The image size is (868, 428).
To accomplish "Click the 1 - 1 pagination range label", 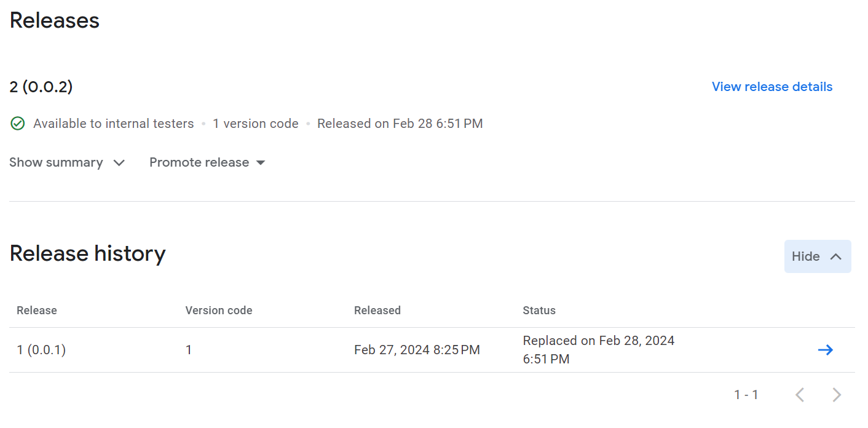I will click(746, 395).
